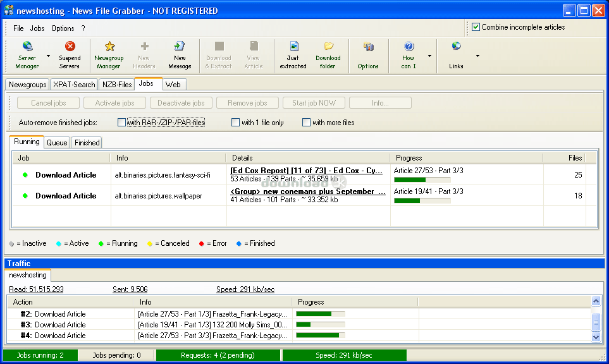
Task: Switch to the NZB-Files tab
Action: (x=117, y=85)
